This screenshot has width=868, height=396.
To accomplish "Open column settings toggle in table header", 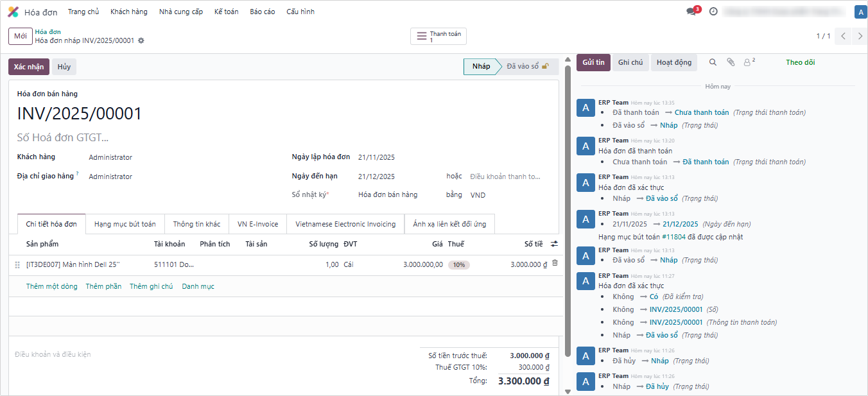I will 554,244.
